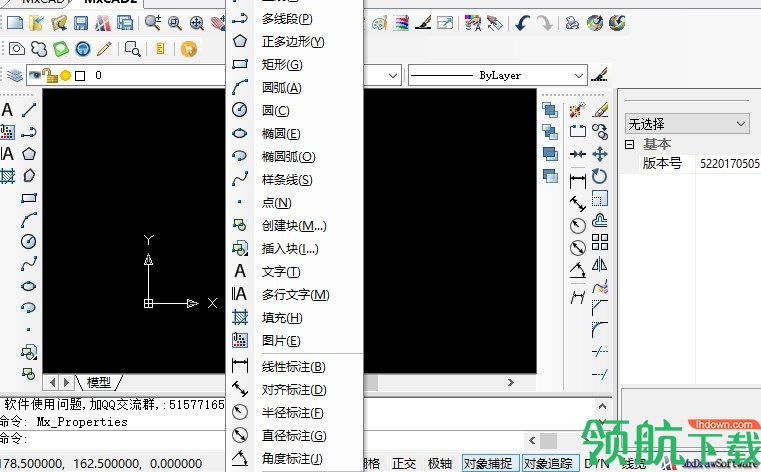Image resolution: width=761 pixels, height=472 pixels.
Task: Choose 多行文字(M) from the draw menu
Action: (294, 294)
